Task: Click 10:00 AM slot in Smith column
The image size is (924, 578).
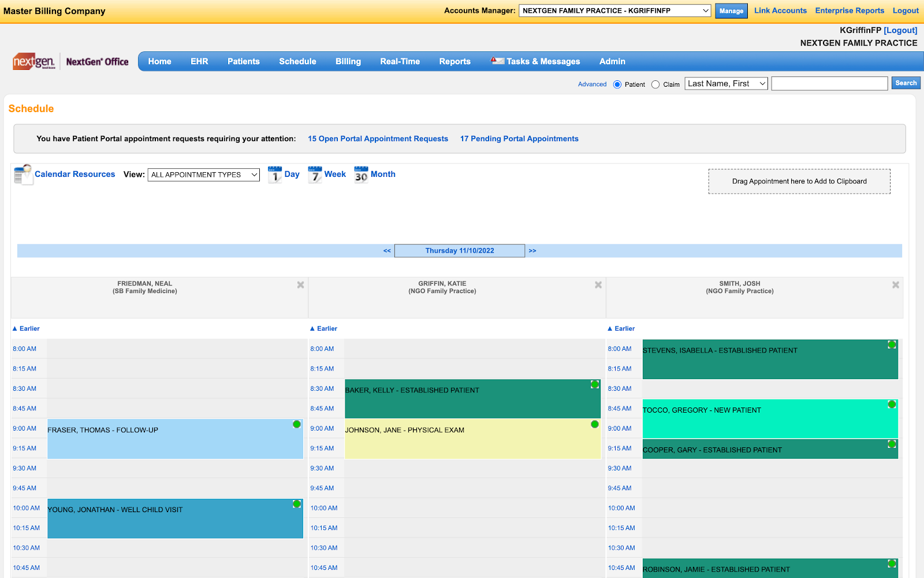Action: tap(772, 508)
